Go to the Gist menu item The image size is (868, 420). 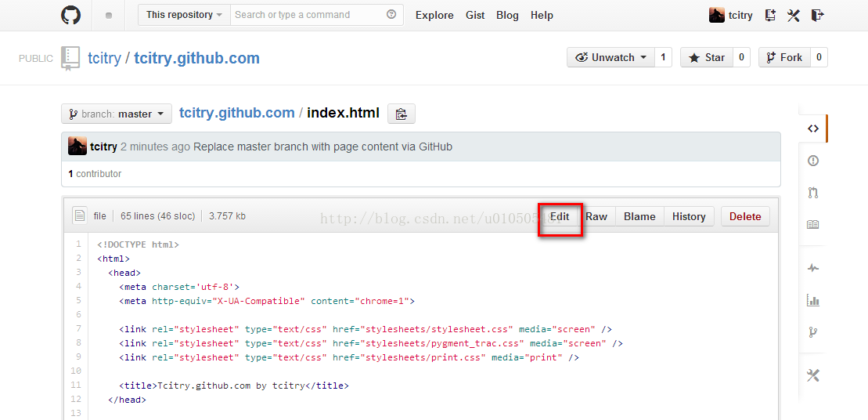tap(475, 15)
